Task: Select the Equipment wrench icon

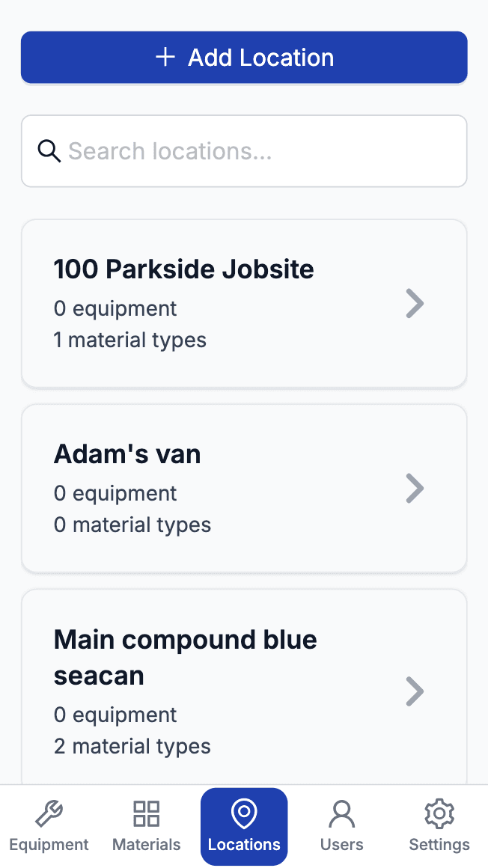Action: click(x=49, y=813)
